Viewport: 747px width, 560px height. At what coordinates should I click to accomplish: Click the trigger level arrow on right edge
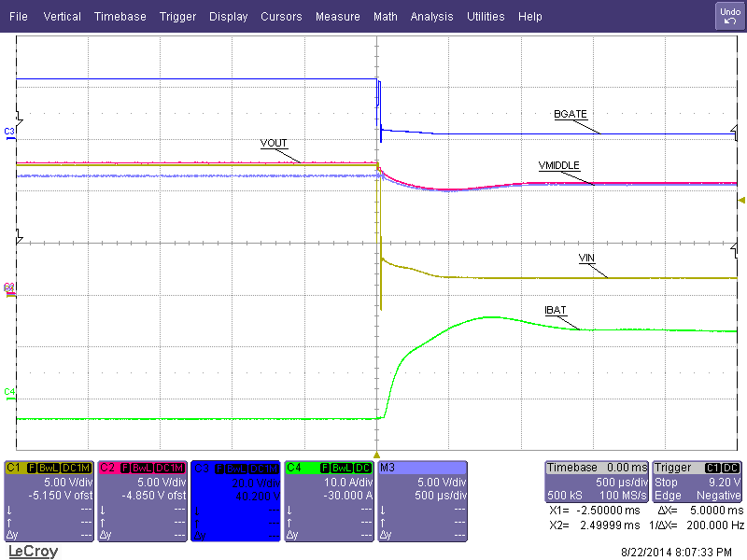click(741, 200)
